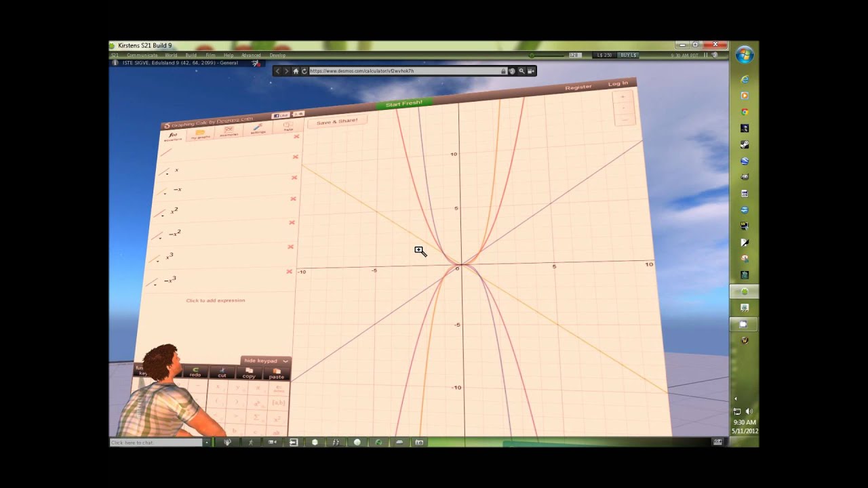Image resolution: width=868 pixels, height=488 pixels.
Task: Toggle visibility of the x³ curve
Action: click(x=155, y=259)
